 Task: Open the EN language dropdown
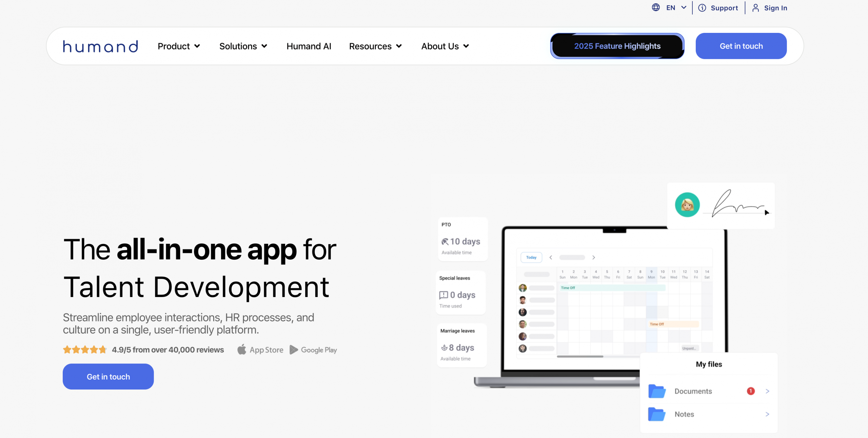pyautogui.click(x=676, y=7)
